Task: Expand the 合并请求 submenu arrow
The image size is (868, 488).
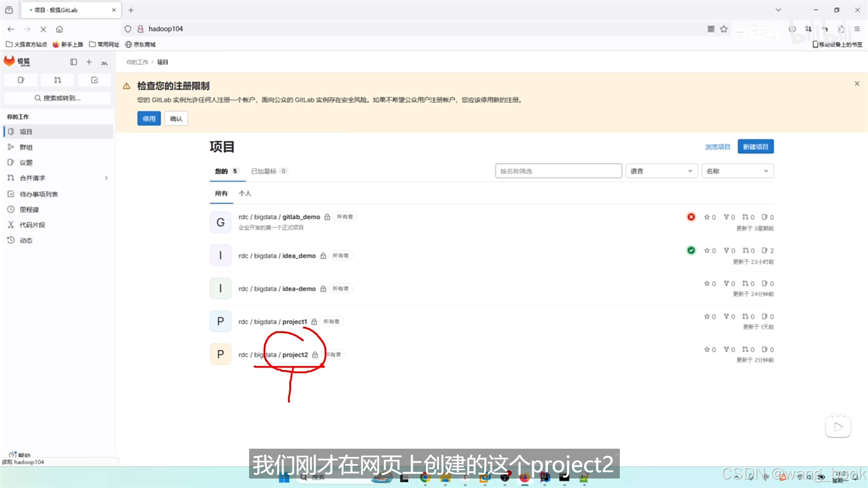Action: point(106,178)
